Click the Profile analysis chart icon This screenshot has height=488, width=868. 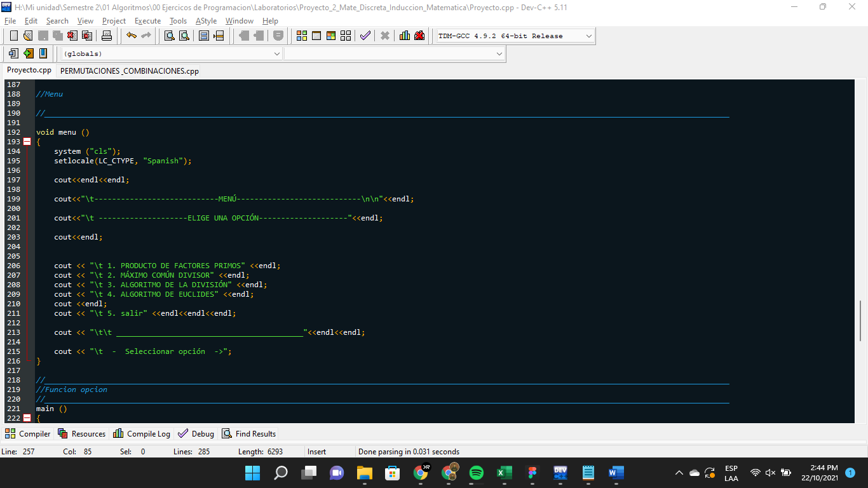coord(404,36)
